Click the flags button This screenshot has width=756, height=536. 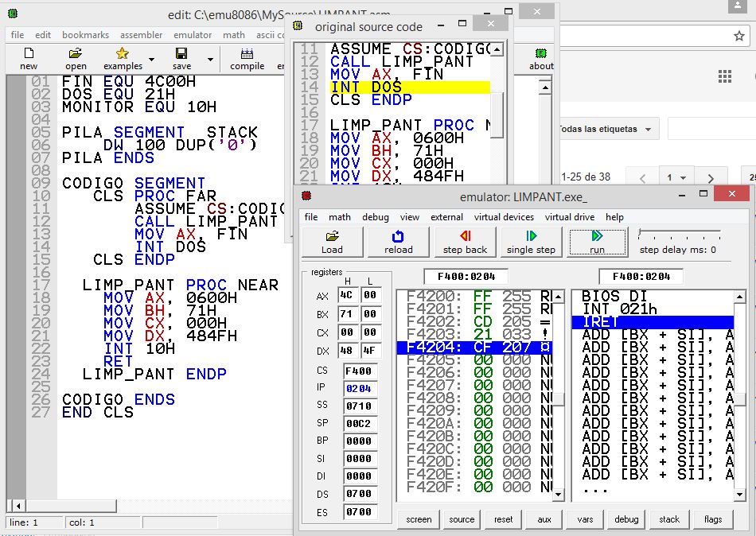713,519
